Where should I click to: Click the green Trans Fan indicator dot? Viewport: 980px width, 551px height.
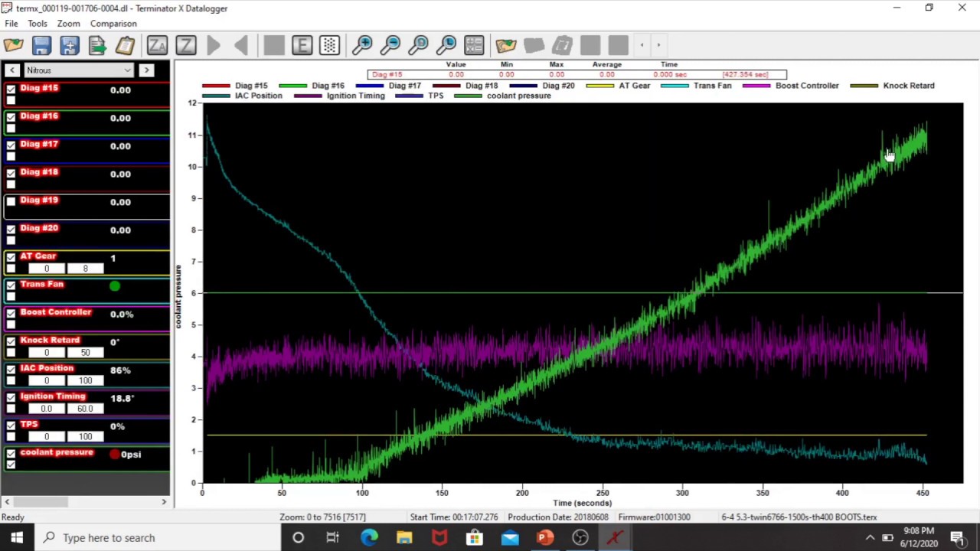115,286
